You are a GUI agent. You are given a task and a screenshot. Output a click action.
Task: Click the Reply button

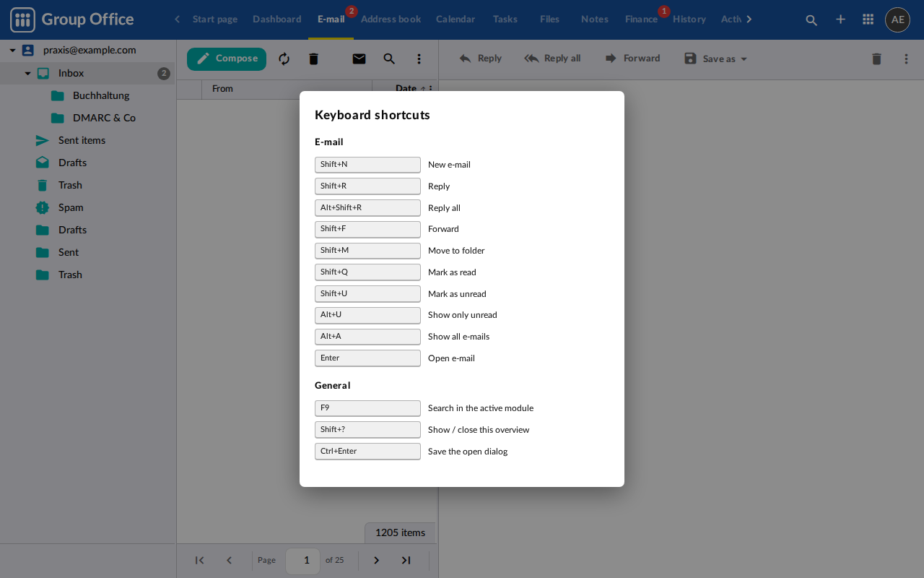click(x=480, y=59)
